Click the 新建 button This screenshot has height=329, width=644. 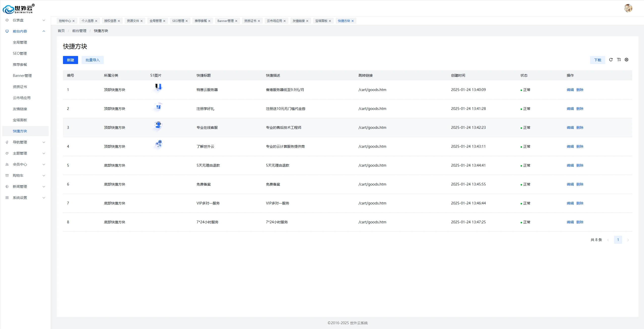(70, 60)
